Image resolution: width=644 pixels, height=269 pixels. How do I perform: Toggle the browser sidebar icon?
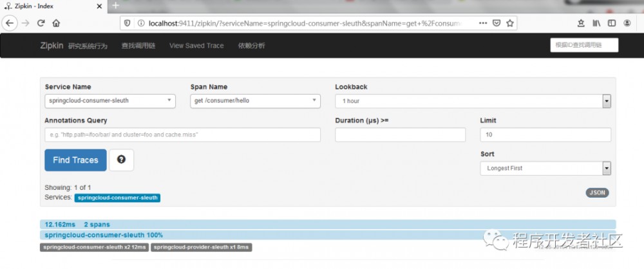tap(612, 23)
